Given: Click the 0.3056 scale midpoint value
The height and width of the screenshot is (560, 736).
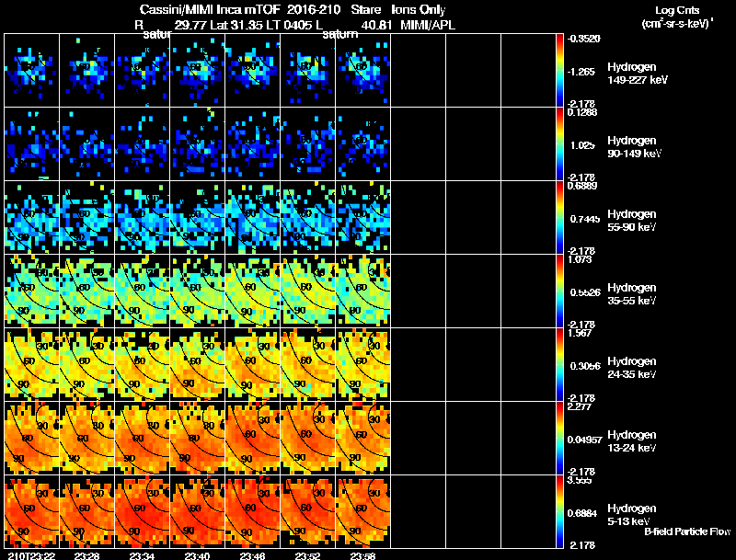Looking at the screenshot, I should (x=585, y=366).
